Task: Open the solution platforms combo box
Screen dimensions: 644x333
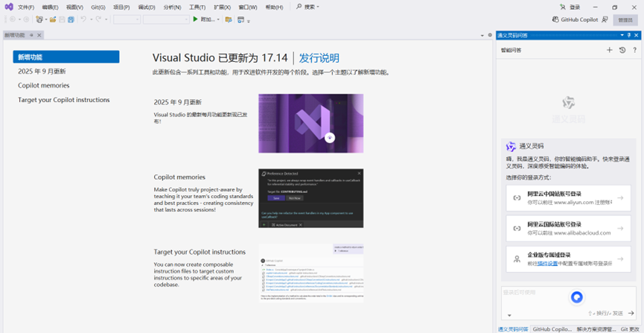Action: coord(166,19)
